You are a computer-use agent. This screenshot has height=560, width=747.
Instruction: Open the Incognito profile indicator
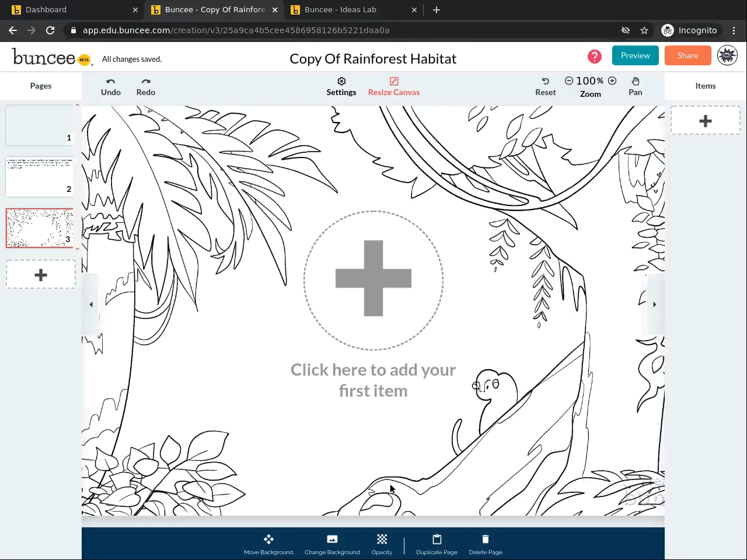click(689, 30)
